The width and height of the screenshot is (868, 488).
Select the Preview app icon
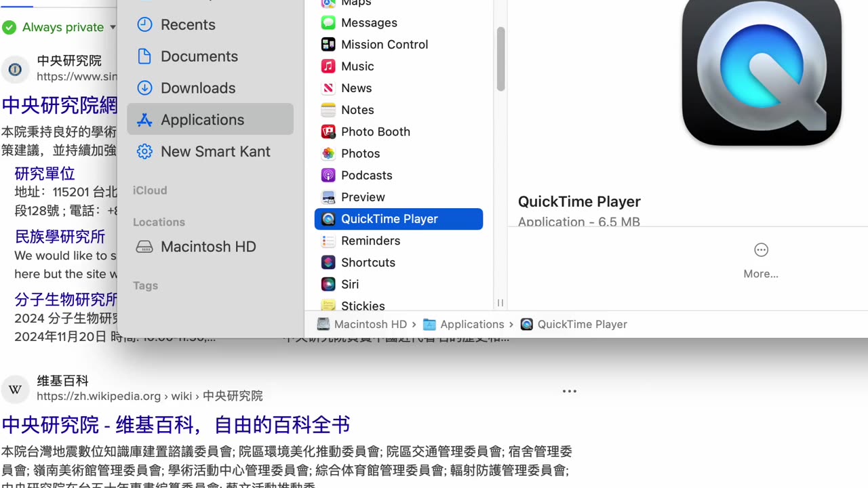click(328, 197)
